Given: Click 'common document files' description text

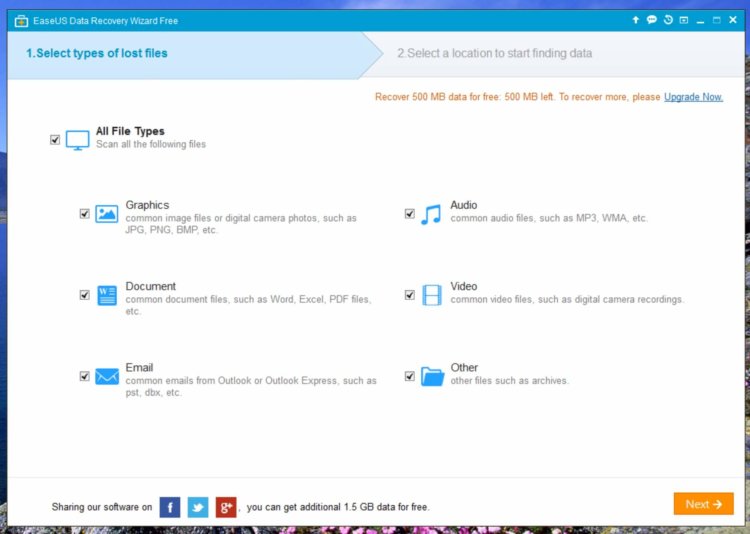Looking at the screenshot, I should (248, 305).
